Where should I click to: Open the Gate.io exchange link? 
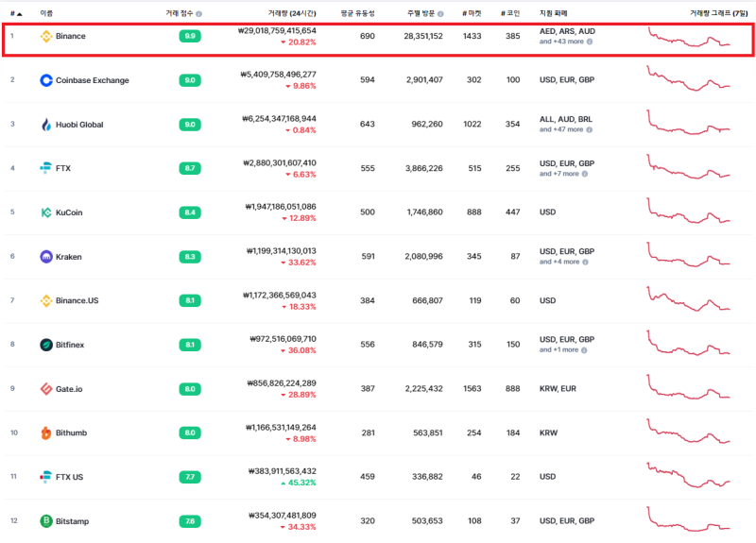click(69, 389)
